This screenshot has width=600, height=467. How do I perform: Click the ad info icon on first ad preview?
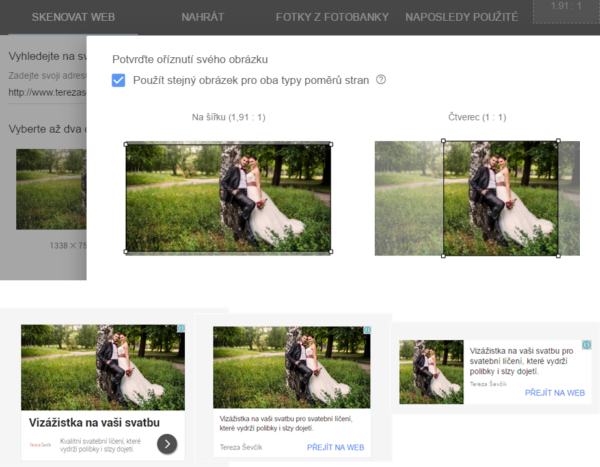tap(181, 329)
